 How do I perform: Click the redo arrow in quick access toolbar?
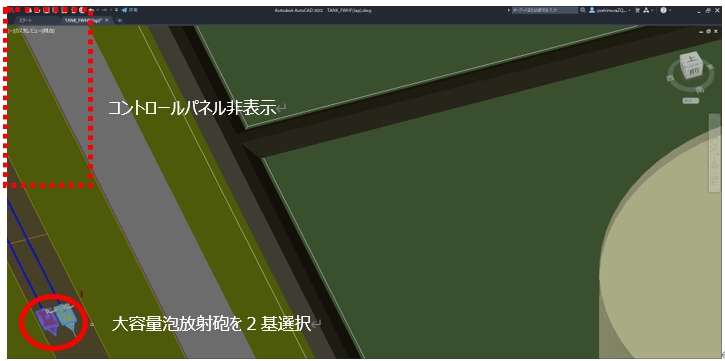point(104,10)
